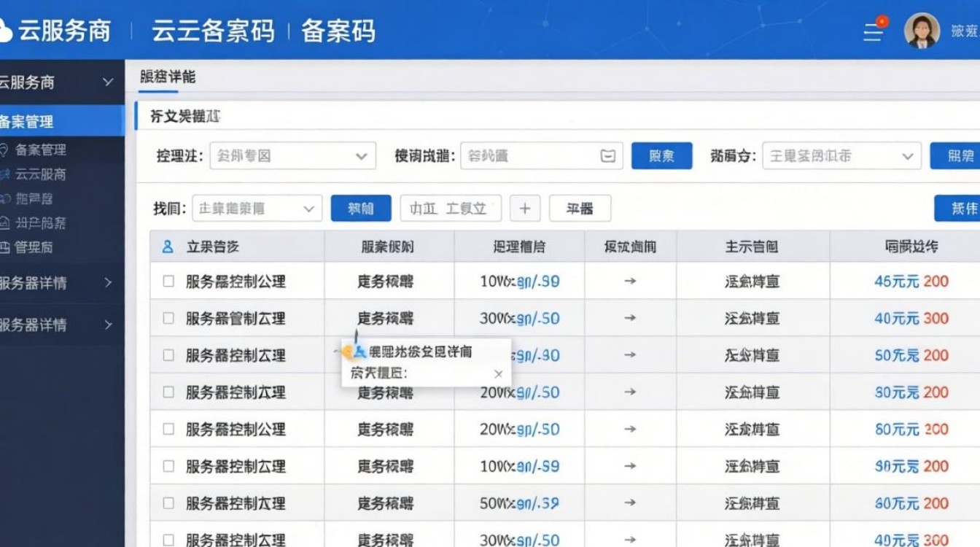Open the highlighted 备案管理 menu section

click(x=44, y=122)
